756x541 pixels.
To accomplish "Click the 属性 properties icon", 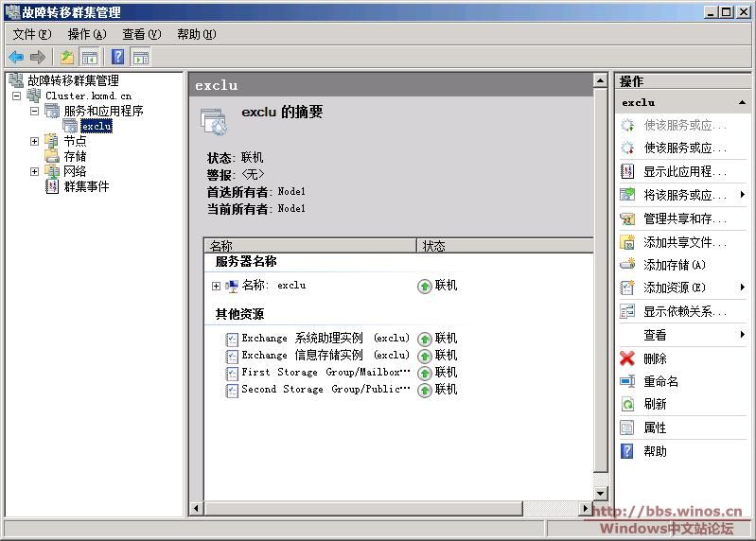I will click(x=626, y=428).
